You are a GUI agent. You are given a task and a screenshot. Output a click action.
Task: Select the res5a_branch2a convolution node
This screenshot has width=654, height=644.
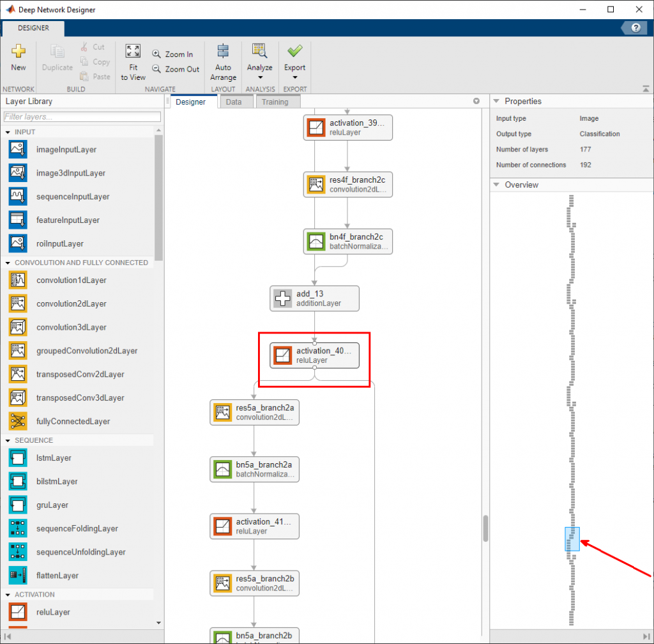point(254,412)
